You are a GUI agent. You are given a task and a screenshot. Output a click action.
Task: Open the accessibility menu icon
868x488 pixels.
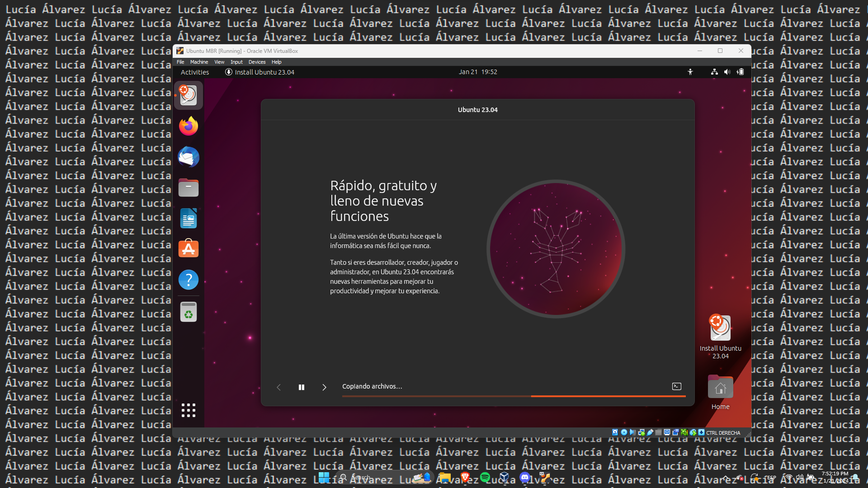pos(690,72)
